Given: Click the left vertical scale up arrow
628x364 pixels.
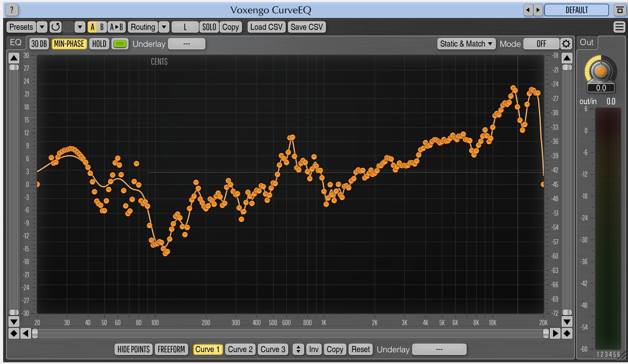Looking at the screenshot, I should click(x=14, y=58).
